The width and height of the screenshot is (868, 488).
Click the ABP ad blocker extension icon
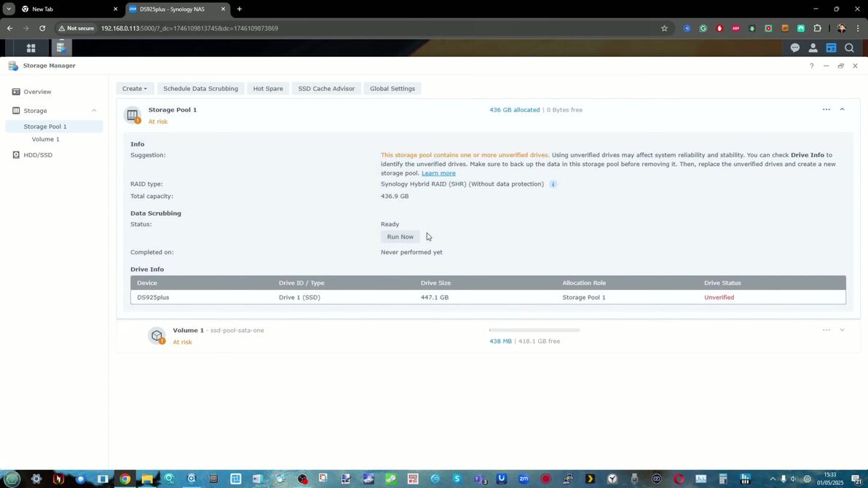[735, 28]
